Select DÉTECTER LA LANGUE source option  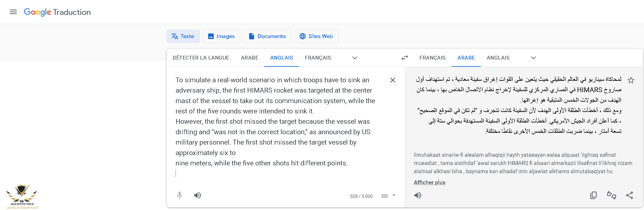click(200, 58)
